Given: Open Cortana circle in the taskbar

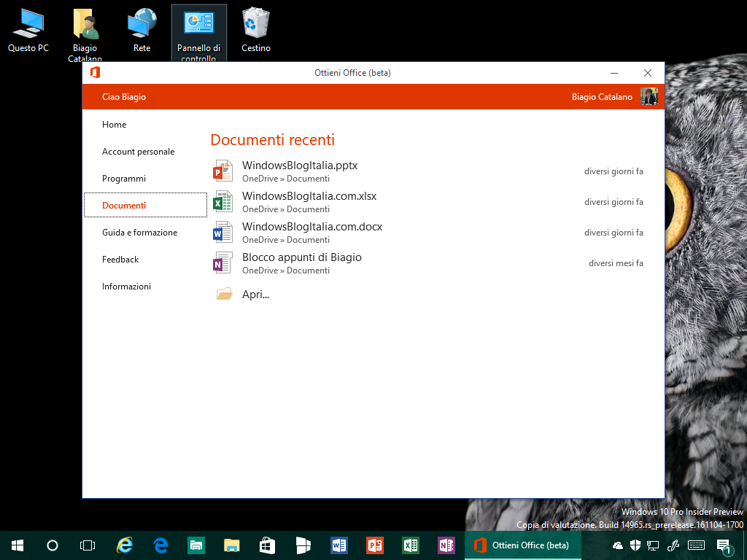Looking at the screenshot, I should (x=53, y=545).
